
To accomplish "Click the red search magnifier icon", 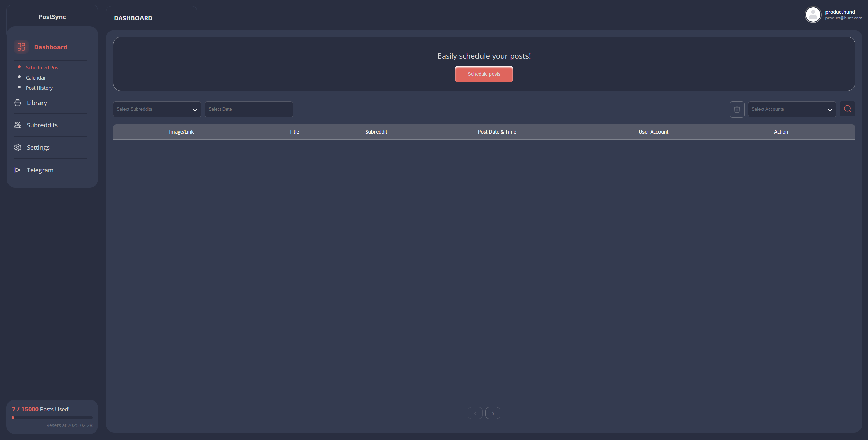I will (x=847, y=109).
